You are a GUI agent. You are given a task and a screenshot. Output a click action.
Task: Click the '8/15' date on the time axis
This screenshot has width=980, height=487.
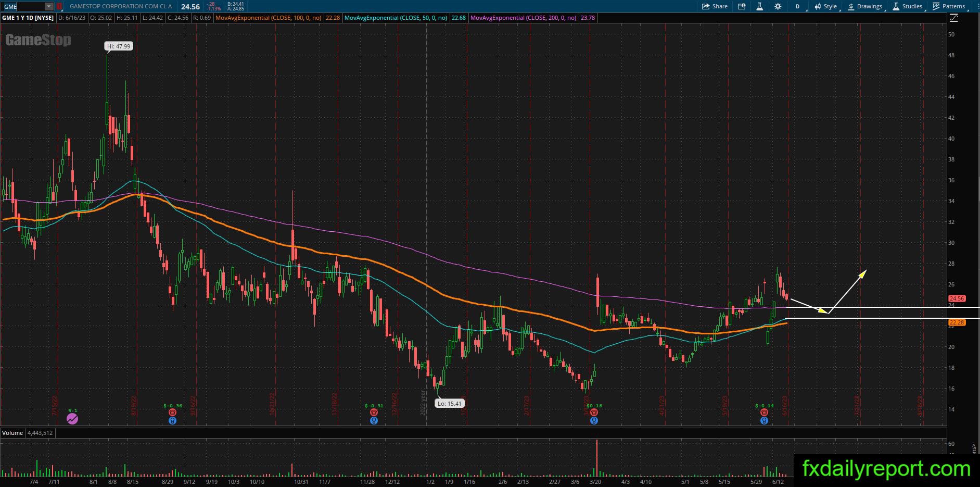click(133, 482)
